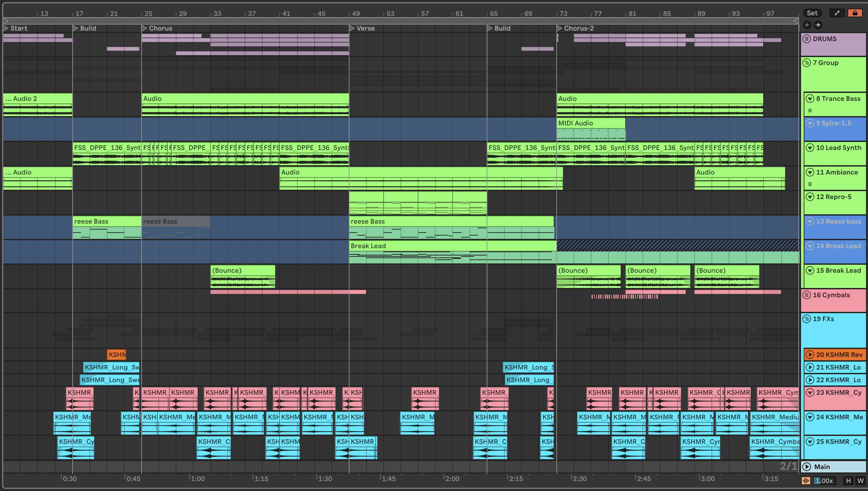Image resolution: width=868 pixels, height=491 pixels.
Task: Click the take lane icon on 11 Ambiance
Action: pos(810,184)
